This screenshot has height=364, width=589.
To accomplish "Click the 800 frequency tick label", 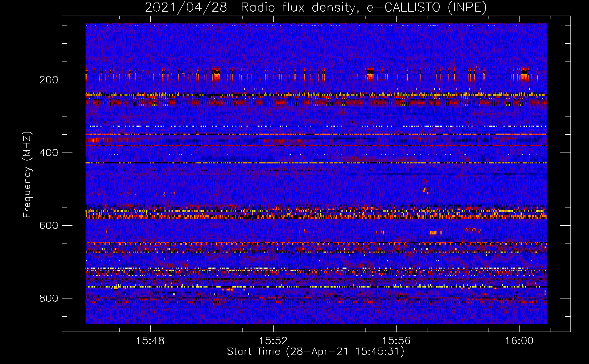I will (49, 298).
